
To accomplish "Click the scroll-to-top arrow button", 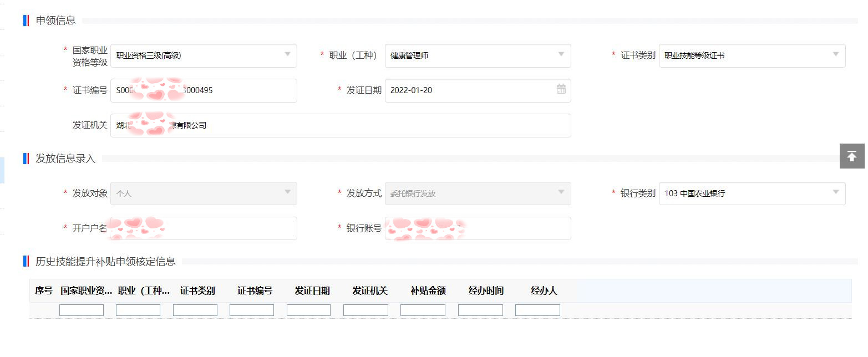I will tap(851, 156).
